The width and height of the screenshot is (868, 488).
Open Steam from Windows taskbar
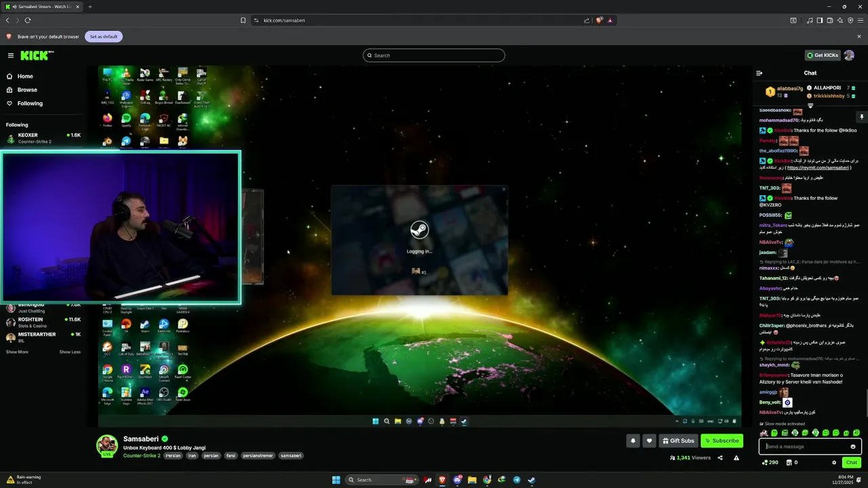coord(531,480)
